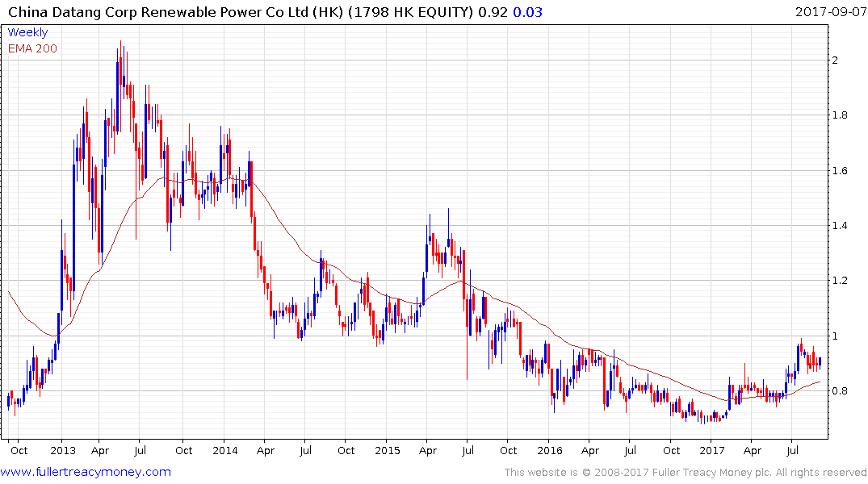The width and height of the screenshot is (868, 484).
Task: Click the copyright notice 'Fuller Treacy Money plc'
Action: click(x=712, y=473)
